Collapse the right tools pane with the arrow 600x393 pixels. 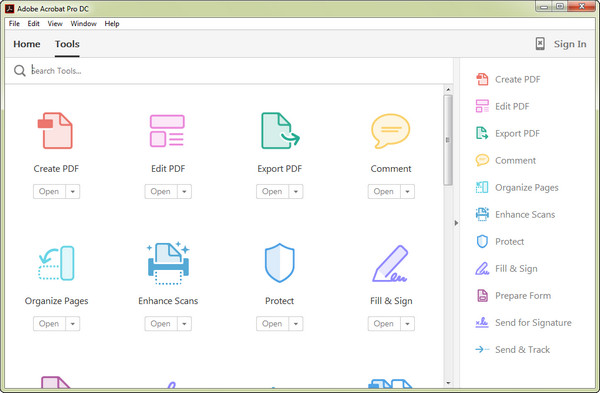coord(456,223)
